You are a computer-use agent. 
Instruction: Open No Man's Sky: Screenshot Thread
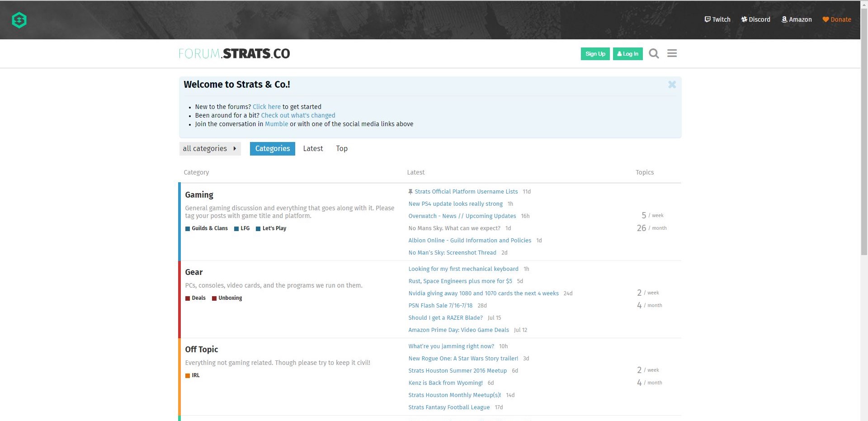[452, 253]
